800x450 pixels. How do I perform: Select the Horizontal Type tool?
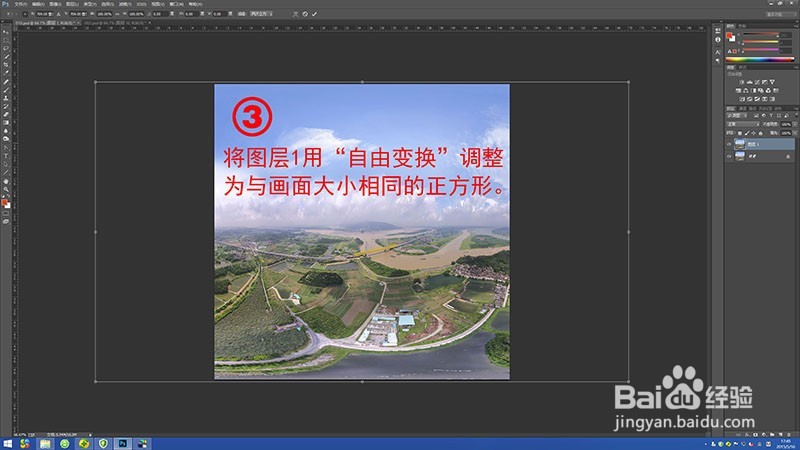pyautogui.click(x=6, y=156)
